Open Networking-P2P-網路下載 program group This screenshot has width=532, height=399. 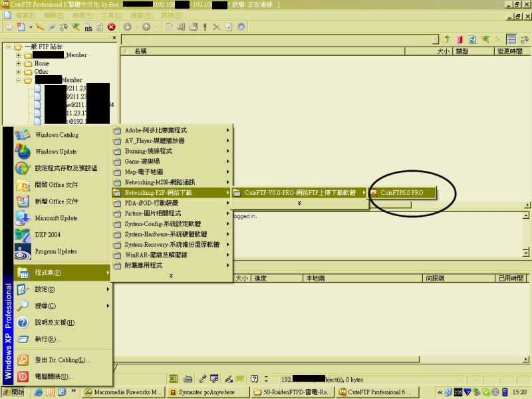[x=172, y=193]
